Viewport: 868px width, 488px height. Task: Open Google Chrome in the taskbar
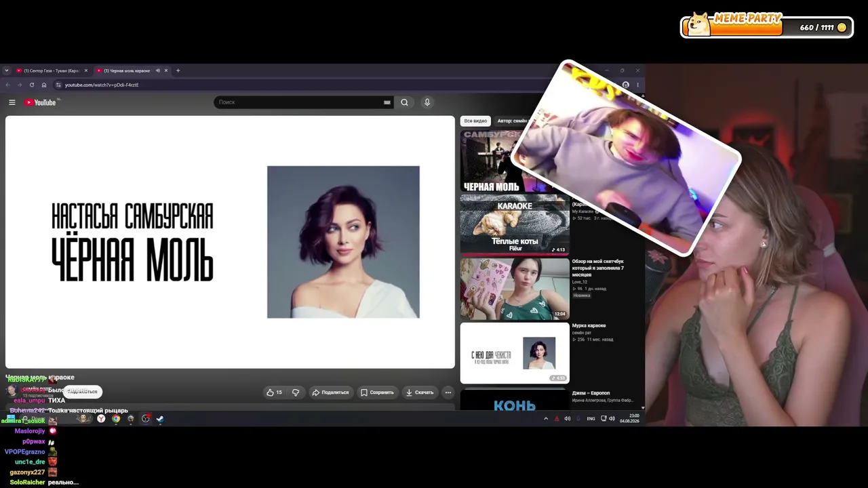(116, 419)
